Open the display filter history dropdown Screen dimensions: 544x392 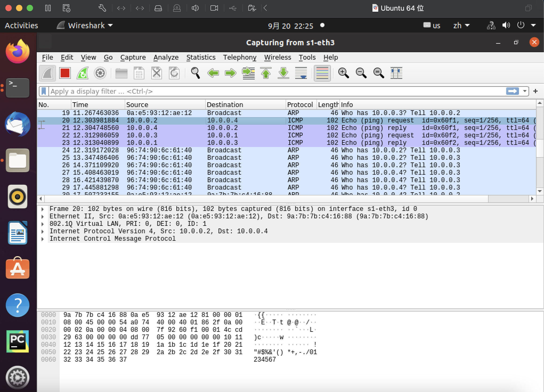[x=525, y=91]
